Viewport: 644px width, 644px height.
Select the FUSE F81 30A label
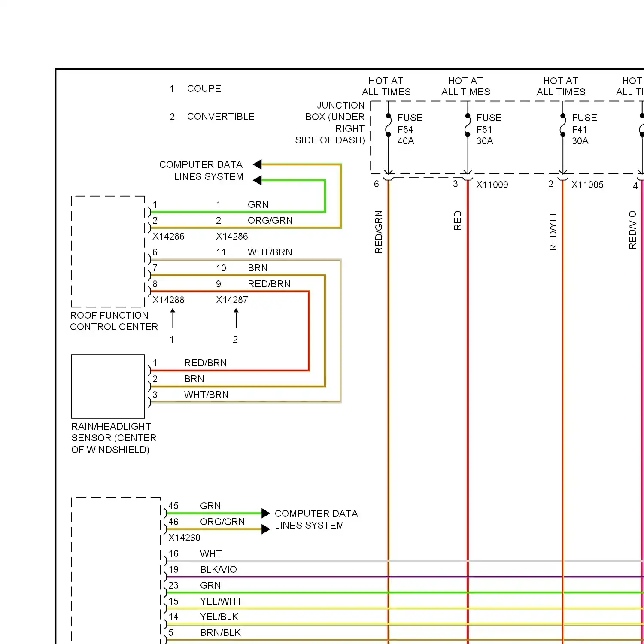coord(489,129)
